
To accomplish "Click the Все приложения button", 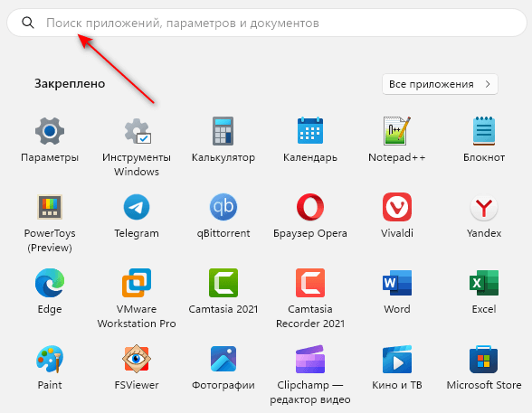I will (440, 84).
